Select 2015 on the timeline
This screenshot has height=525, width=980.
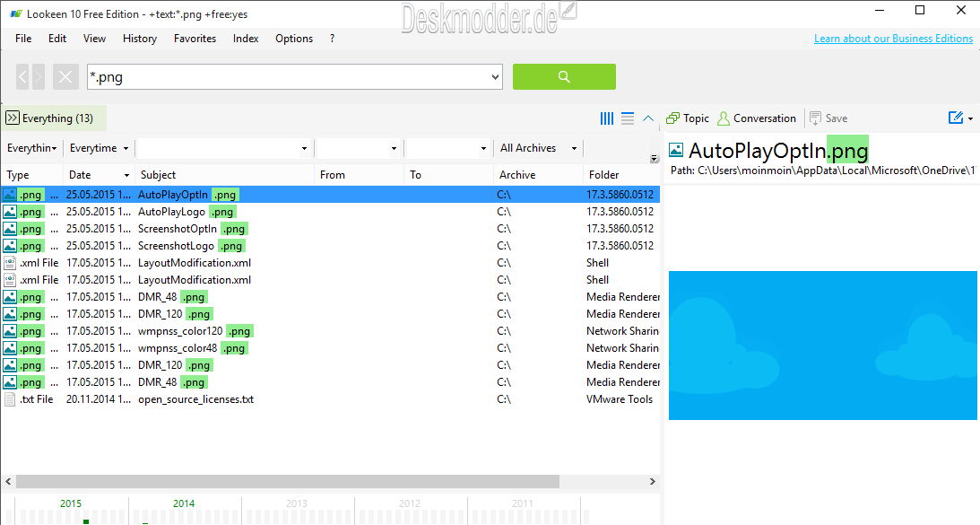click(x=71, y=503)
